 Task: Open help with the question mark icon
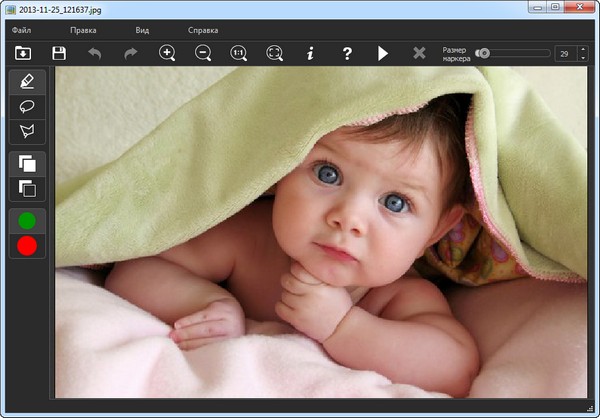[x=347, y=53]
